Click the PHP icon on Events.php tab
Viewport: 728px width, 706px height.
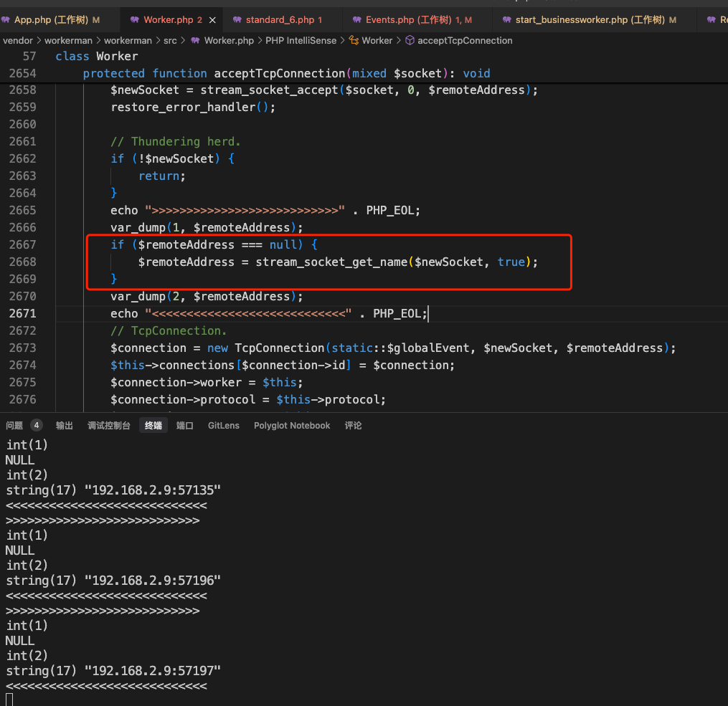(x=357, y=20)
